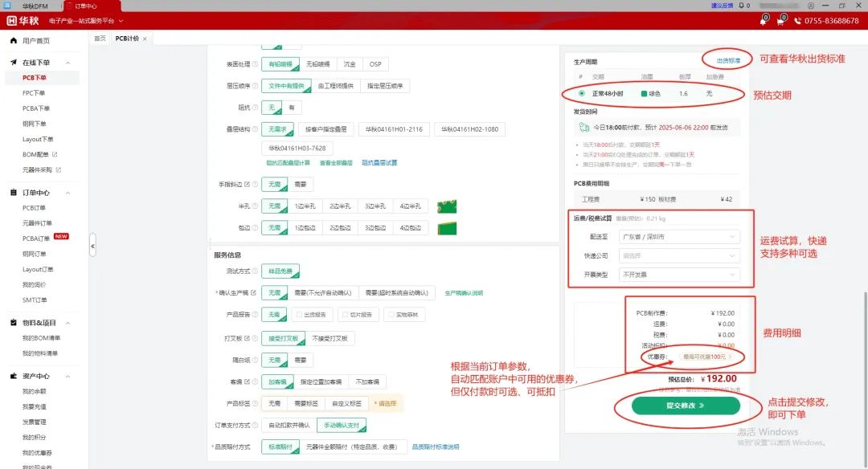Open the 开票类型 dropdown

click(679, 275)
